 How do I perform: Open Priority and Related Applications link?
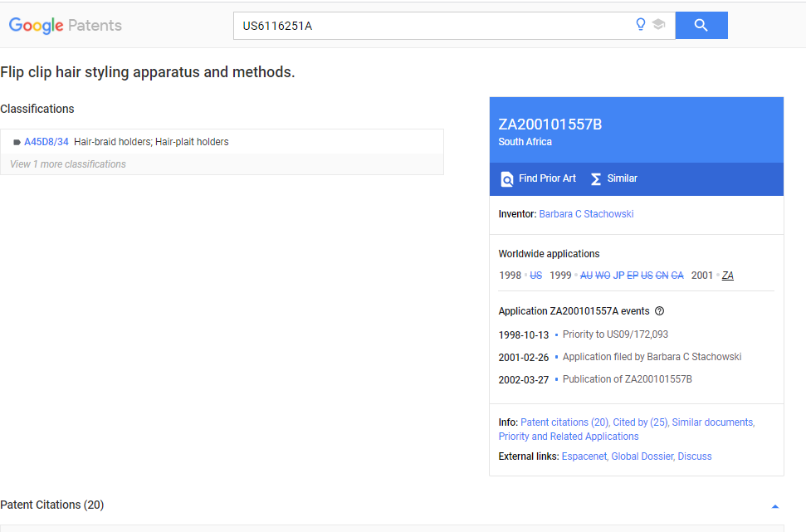coord(569,437)
